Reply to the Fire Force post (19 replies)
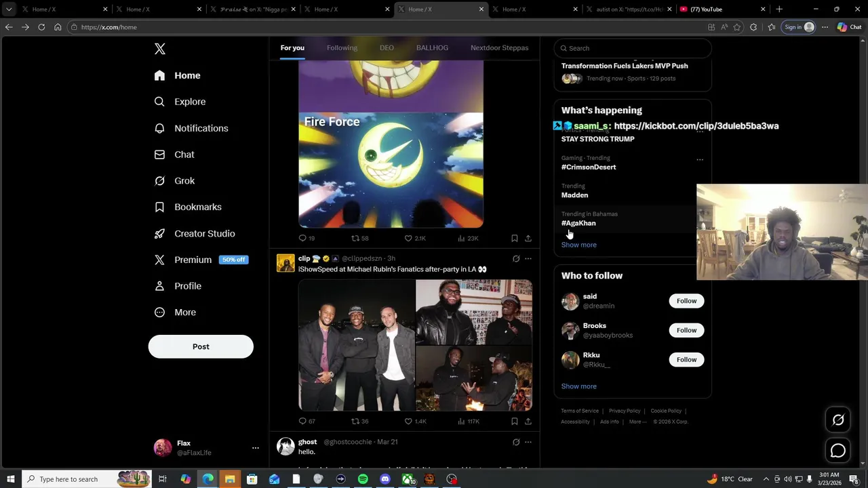Image resolution: width=868 pixels, height=488 pixels. 307,239
